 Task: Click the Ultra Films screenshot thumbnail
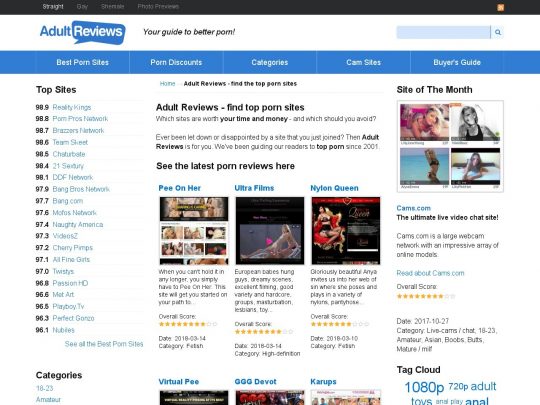coord(270,230)
